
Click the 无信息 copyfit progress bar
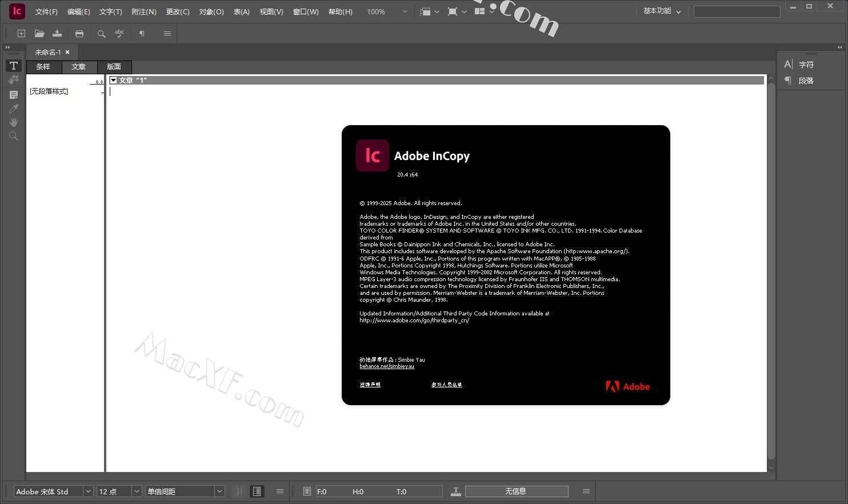[517, 491]
